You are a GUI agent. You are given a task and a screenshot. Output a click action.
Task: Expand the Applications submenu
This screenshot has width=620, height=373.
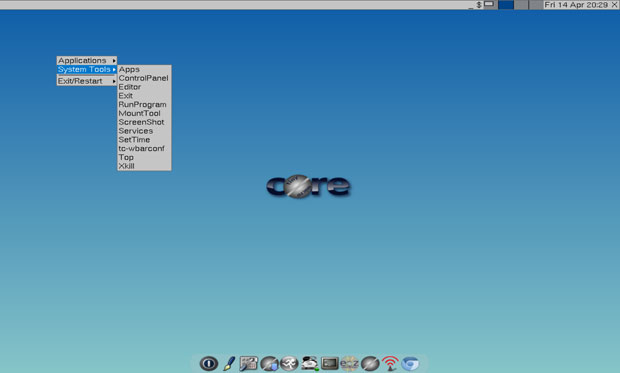coord(87,61)
